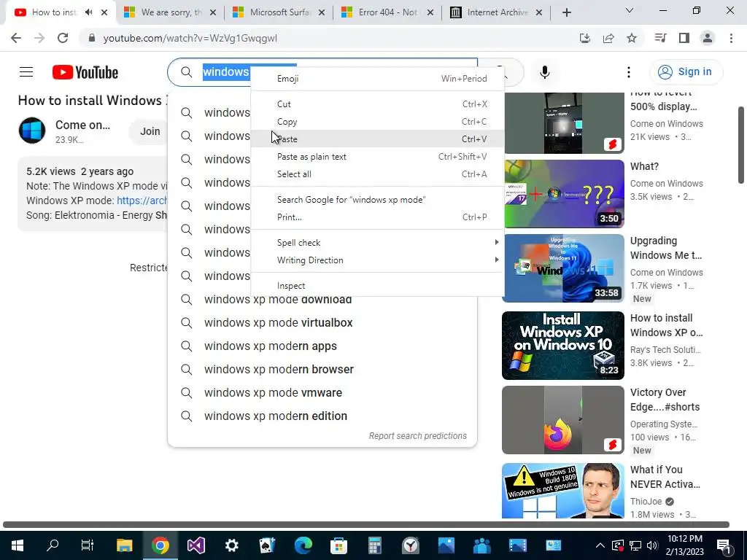Click the Join channel button
747x560 pixels.
point(150,131)
